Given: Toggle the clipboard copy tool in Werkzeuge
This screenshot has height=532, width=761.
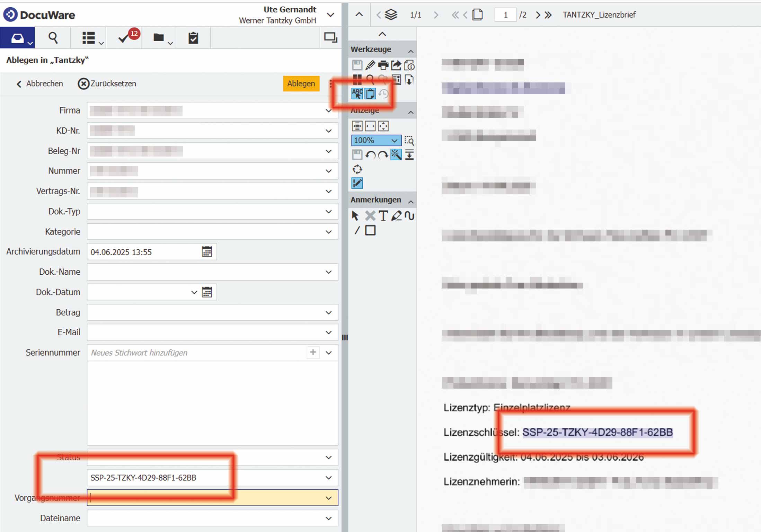Looking at the screenshot, I should pos(370,94).
